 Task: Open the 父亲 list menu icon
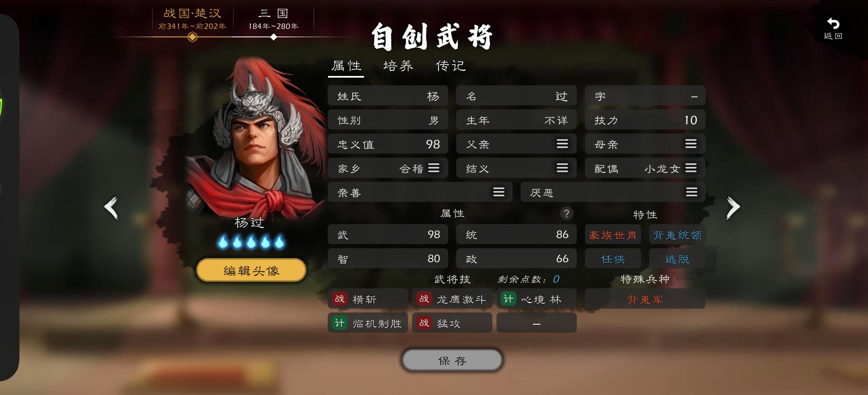[562, 144]
